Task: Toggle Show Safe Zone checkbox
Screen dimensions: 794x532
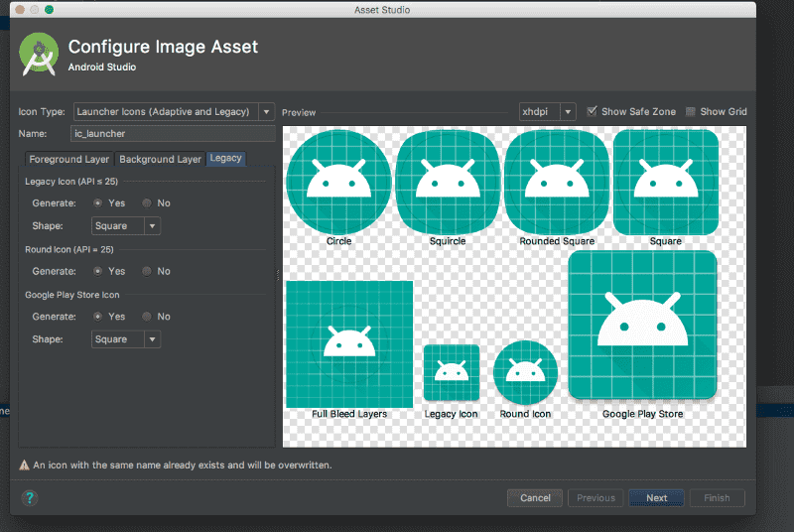Action: pos(592,111)
